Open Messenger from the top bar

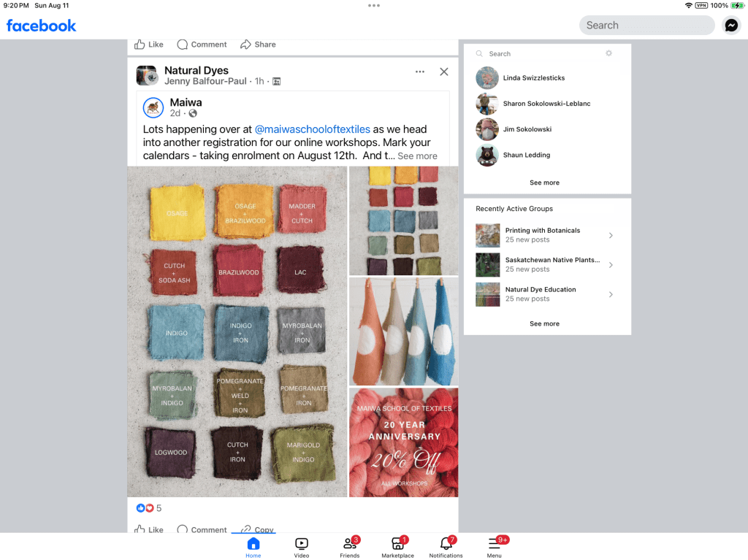(731, 26)
